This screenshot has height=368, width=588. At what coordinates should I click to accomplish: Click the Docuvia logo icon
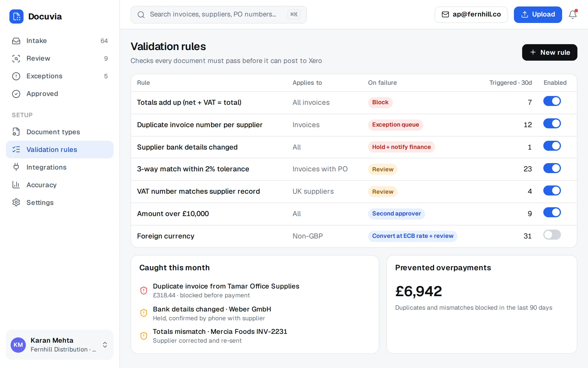(16, 16)
